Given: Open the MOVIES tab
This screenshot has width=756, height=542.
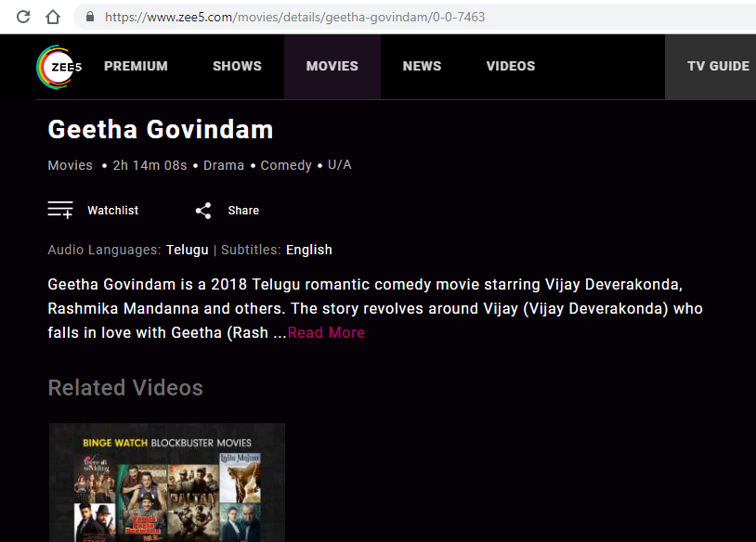Looking at the screenshot, I should (x=332, y=66).
